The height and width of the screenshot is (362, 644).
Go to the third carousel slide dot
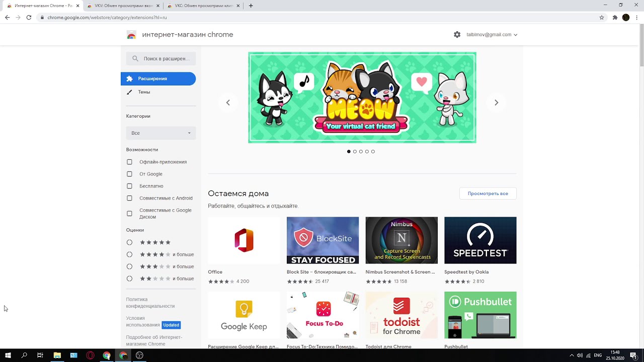point(361,151)
